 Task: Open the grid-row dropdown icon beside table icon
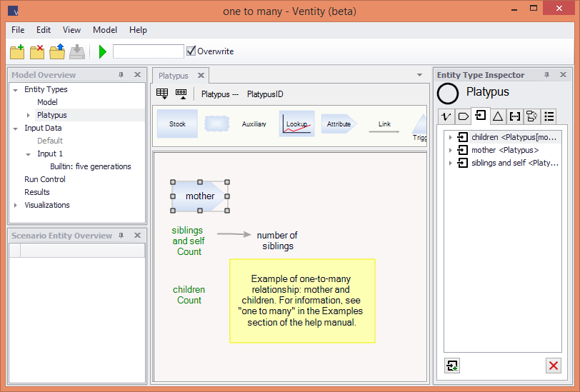181,94
